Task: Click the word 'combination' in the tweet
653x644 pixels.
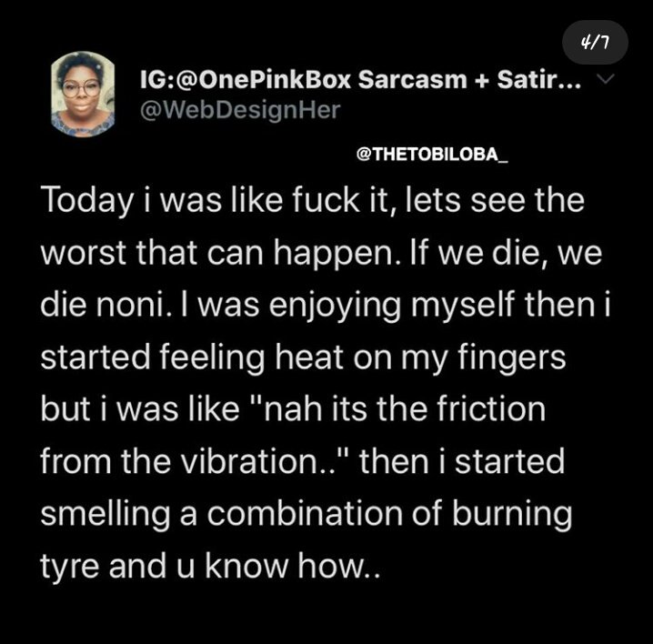Action: [306, 513]
